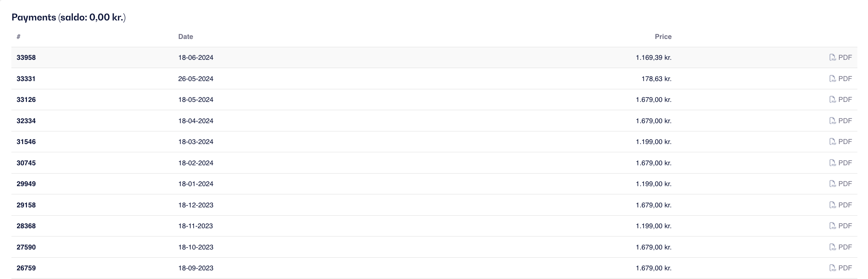
Task: Click the # column header
Action: (18, 37)
